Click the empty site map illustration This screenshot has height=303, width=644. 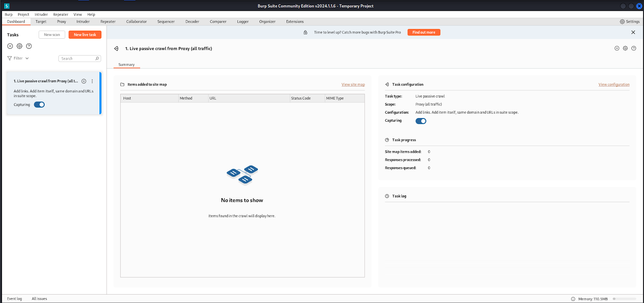coord(242,175)
